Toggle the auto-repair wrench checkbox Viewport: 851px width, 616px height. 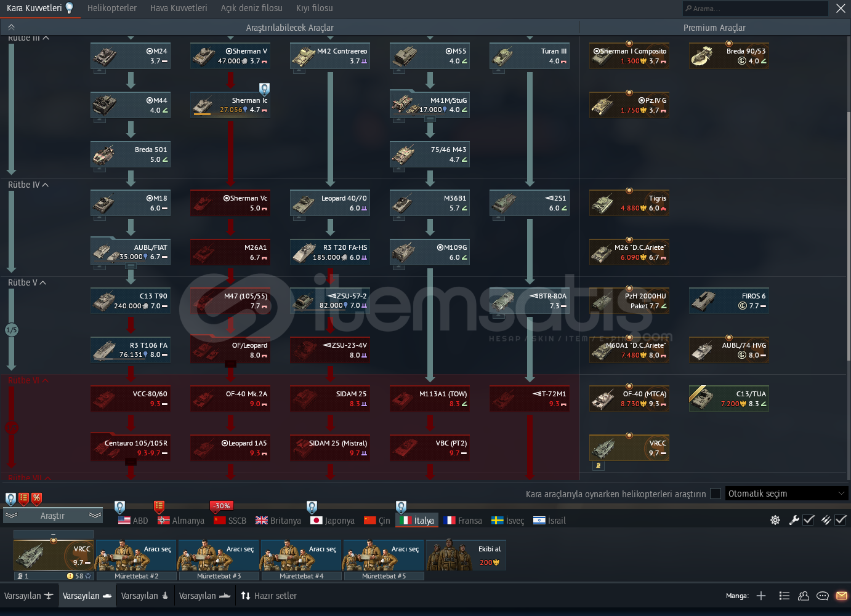point(809,520)
